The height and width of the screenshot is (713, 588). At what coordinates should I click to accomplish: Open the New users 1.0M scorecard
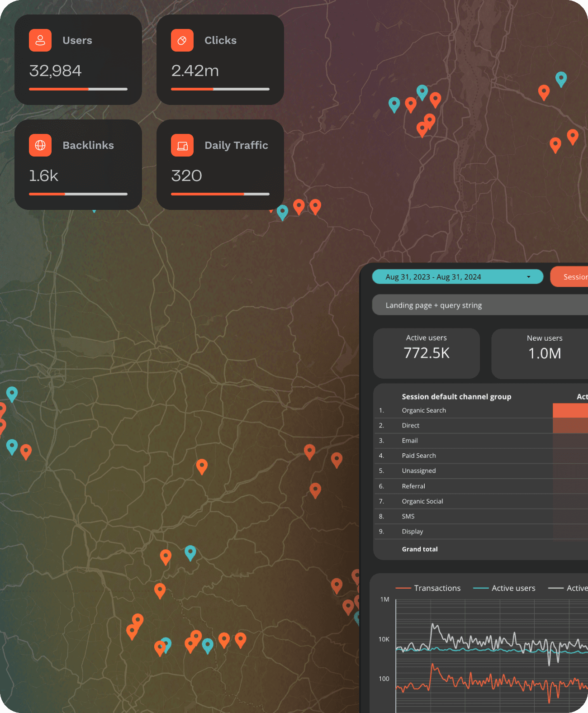[540, 353]
